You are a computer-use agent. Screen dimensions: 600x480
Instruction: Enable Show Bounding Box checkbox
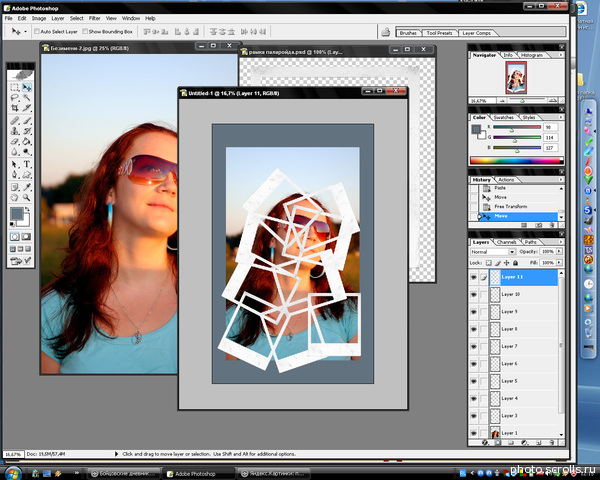(85, 31)
